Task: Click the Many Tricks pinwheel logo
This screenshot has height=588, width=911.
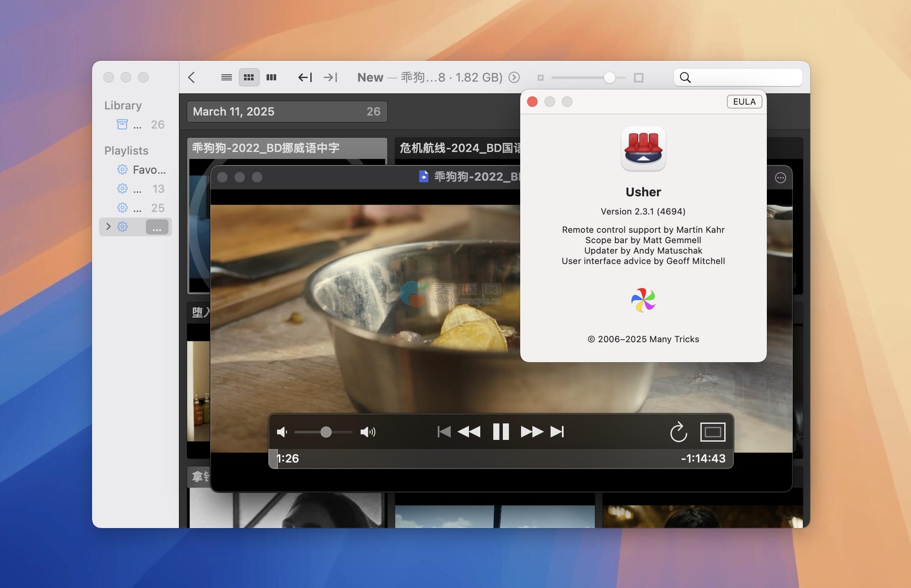Action: click(643, 300)
